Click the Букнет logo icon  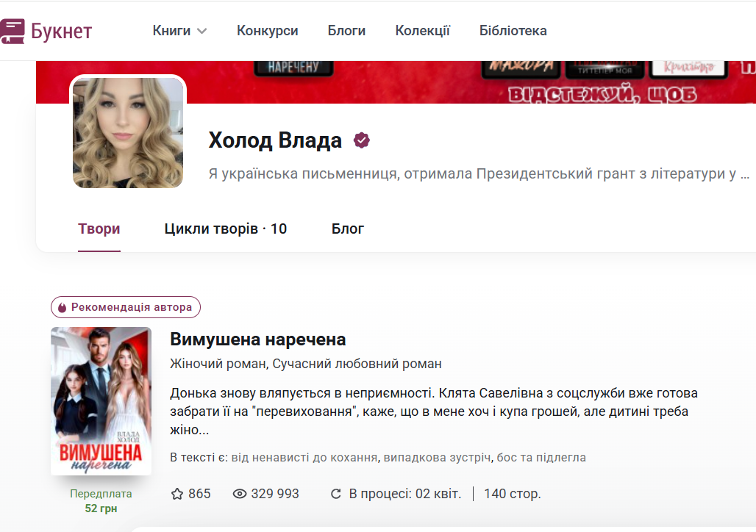click(x=13, y=31)
